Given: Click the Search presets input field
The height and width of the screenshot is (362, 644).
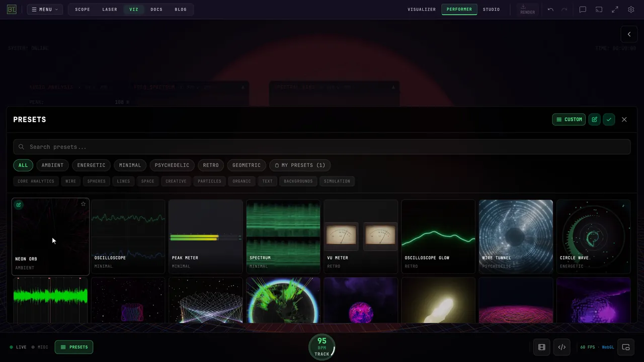Looking at the screenshot, I should 322,147.
